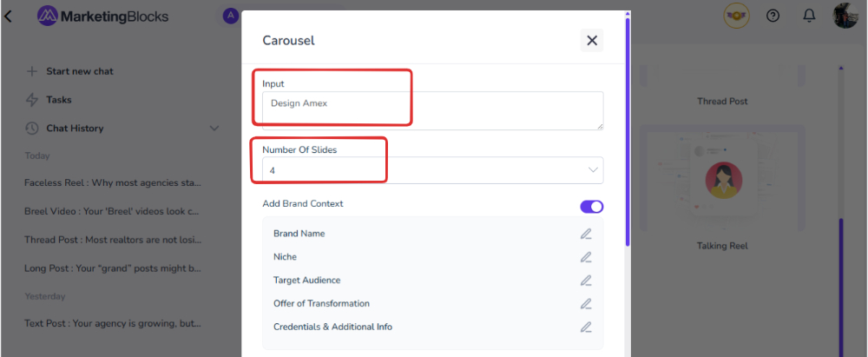Click the back arrow in header
The image size is (868, 357).
point(9,16)
